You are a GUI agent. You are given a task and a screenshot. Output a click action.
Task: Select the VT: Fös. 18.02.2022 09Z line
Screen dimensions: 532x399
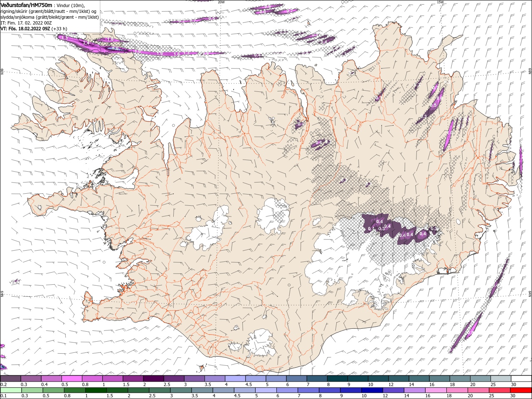[34, 29]
